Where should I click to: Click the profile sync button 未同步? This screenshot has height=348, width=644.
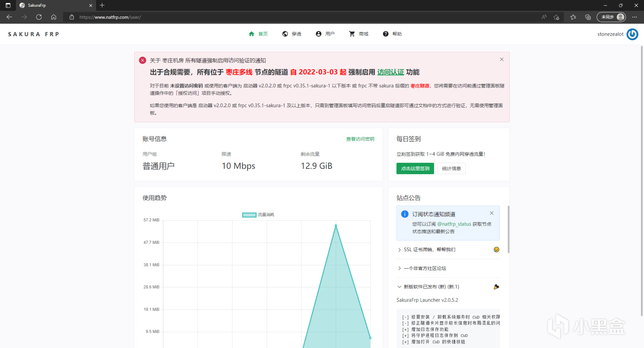point(611,17)
